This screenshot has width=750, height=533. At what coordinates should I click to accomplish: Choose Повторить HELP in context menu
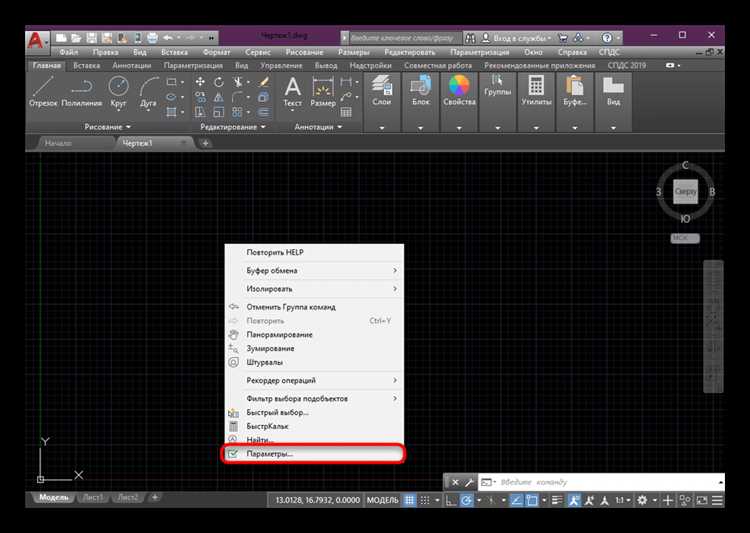[314, 252]
